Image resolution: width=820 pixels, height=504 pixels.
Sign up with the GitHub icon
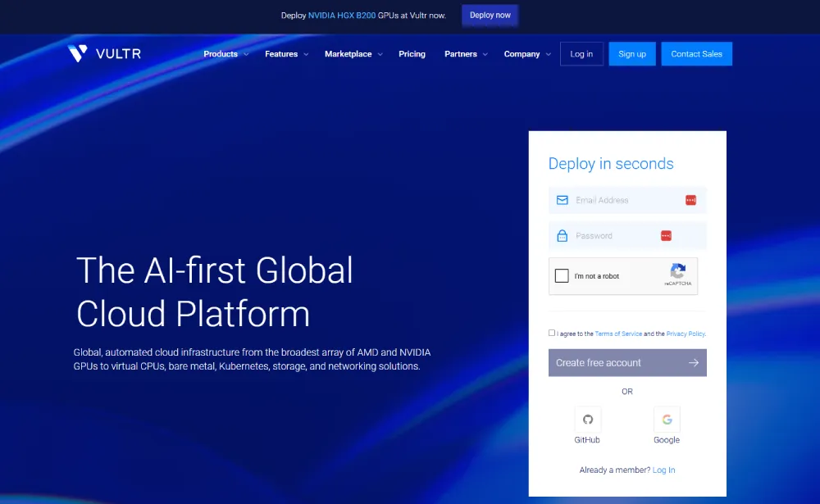588,420
